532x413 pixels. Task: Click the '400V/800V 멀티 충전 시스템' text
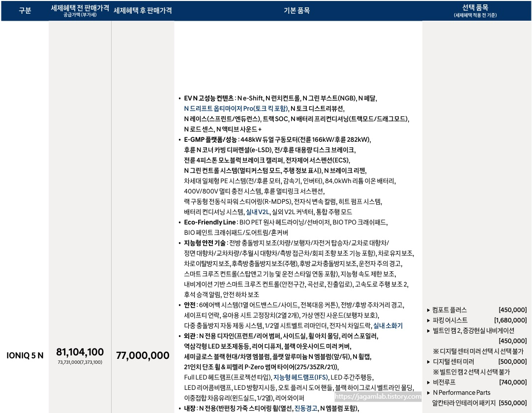(223, 191)
